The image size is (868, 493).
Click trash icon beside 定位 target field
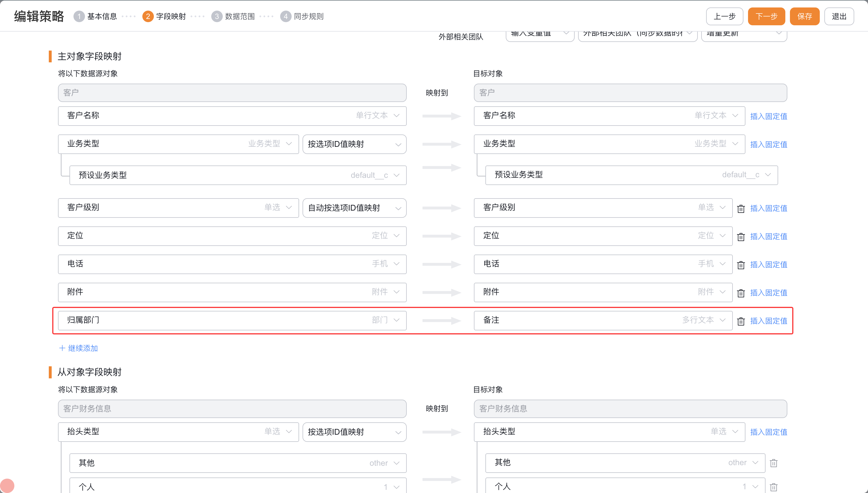741,237
